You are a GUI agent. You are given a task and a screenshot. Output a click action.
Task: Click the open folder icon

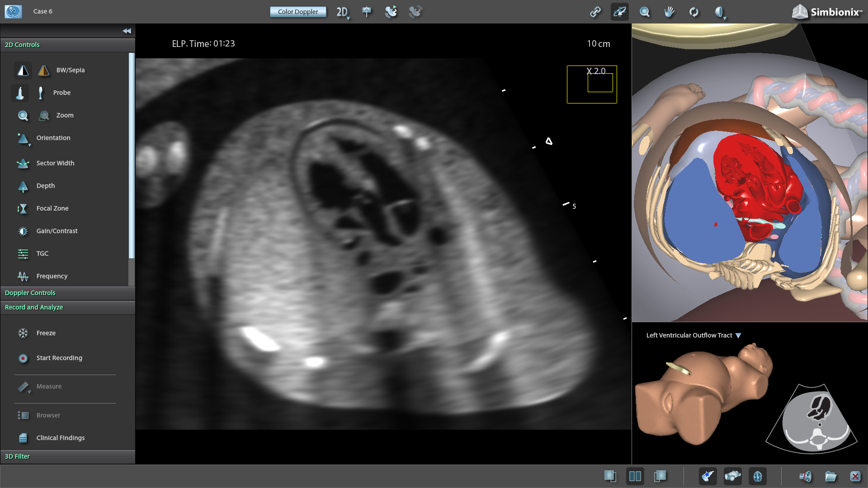click(830, 476)
